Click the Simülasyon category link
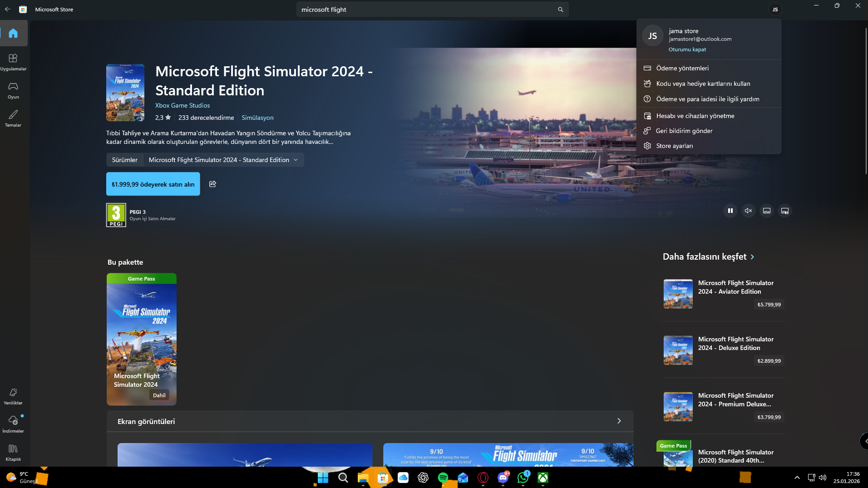 pos(257,118)
